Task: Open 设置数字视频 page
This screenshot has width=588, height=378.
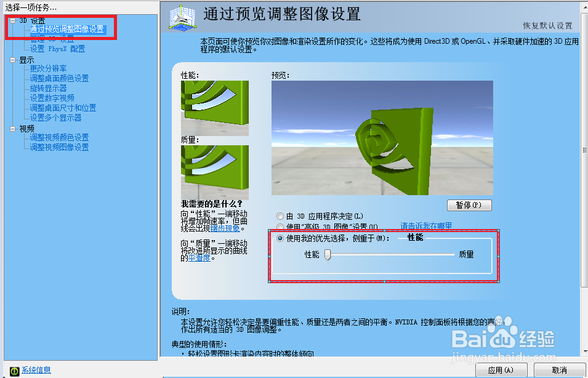Action: [x=52, y=98]
